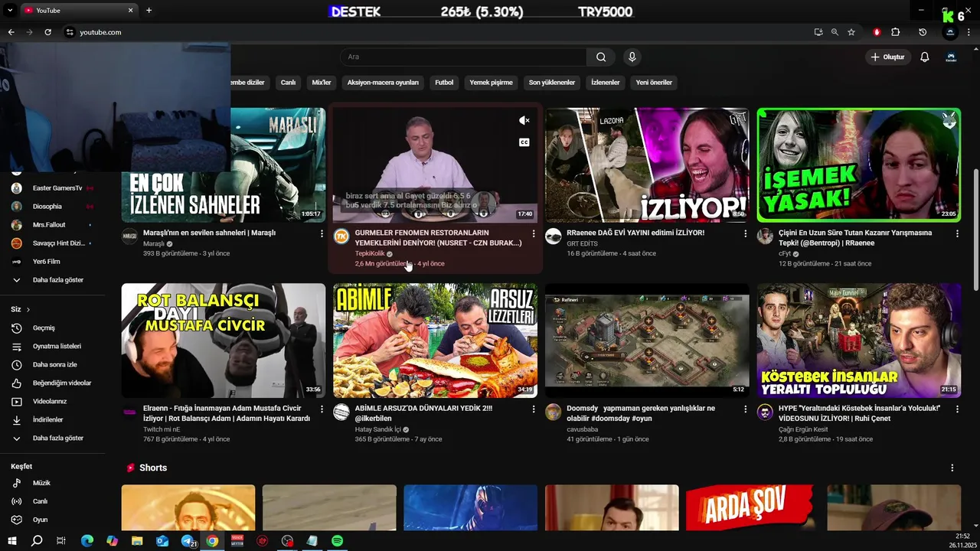Search with the magnifier search button

601,57
